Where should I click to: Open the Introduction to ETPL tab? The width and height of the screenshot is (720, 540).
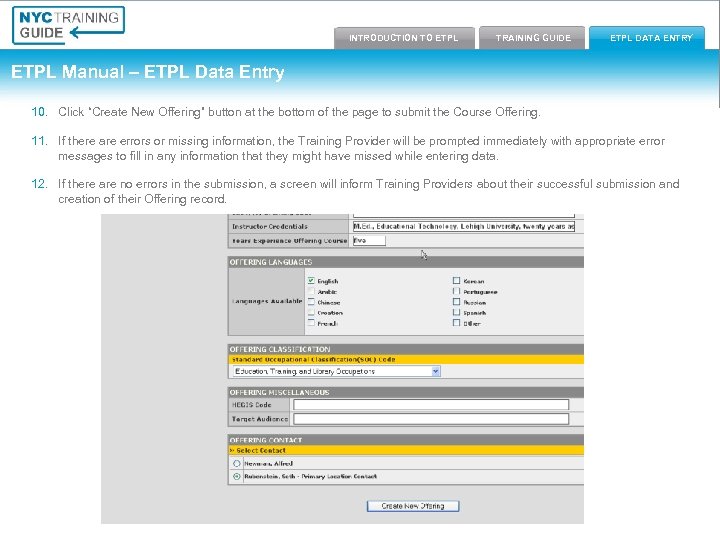pyautogui.click(x=404, y=38)
